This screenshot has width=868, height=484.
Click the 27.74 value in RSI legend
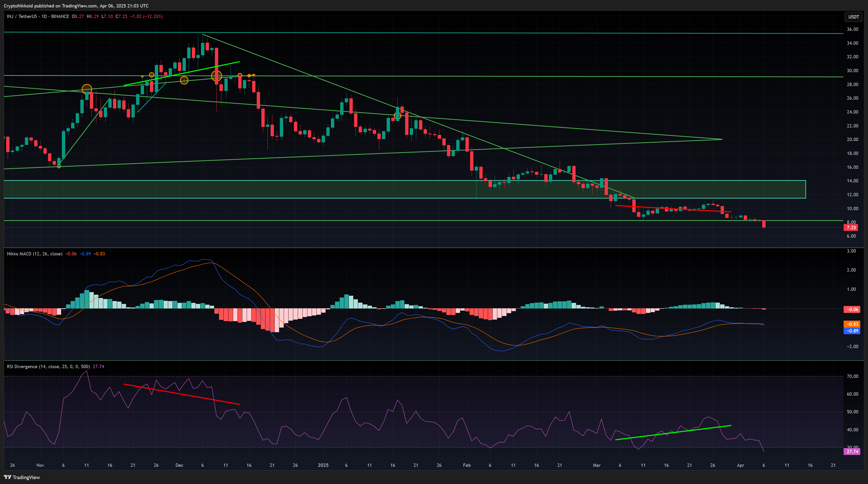(98, 367)
